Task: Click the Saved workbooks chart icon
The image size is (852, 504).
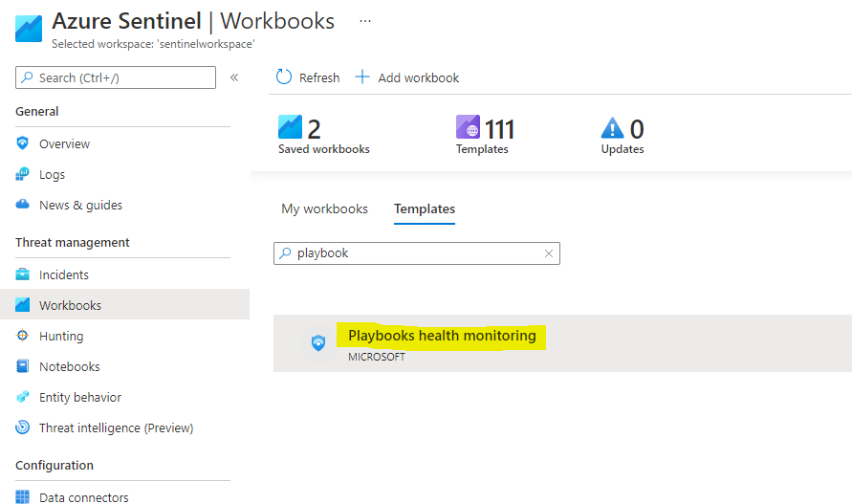Action: click(290, 127)
